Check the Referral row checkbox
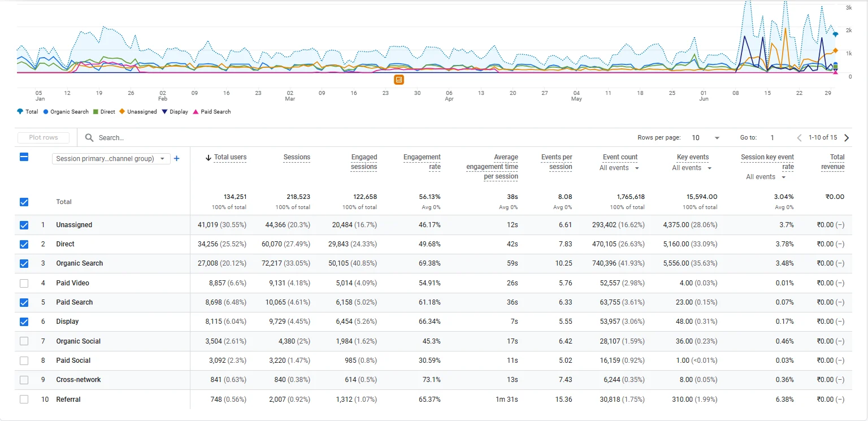868x421 pixels. pos(24,400)
